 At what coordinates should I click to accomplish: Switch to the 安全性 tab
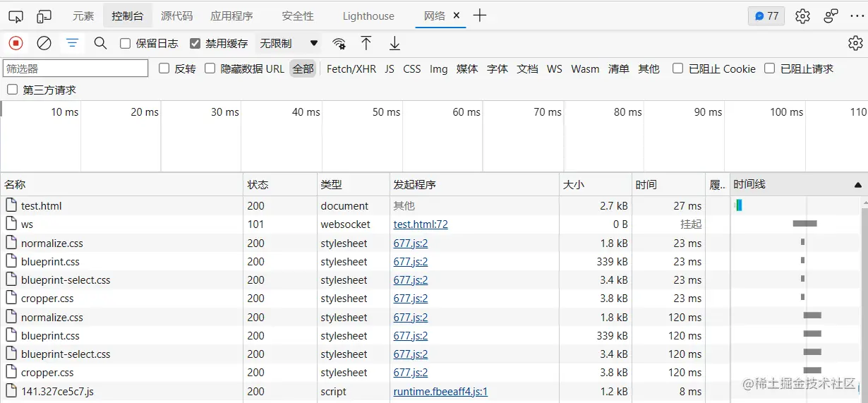tap(298, 16)
